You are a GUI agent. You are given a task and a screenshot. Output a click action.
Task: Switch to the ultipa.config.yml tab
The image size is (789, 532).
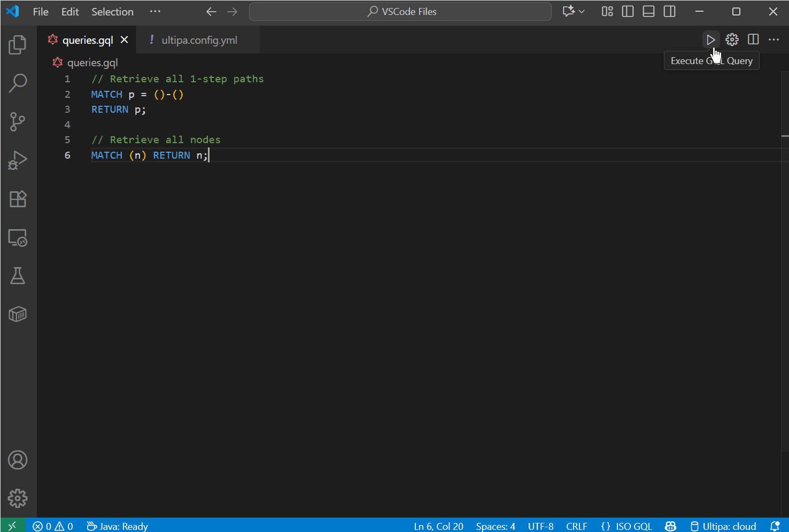(199, 40)
